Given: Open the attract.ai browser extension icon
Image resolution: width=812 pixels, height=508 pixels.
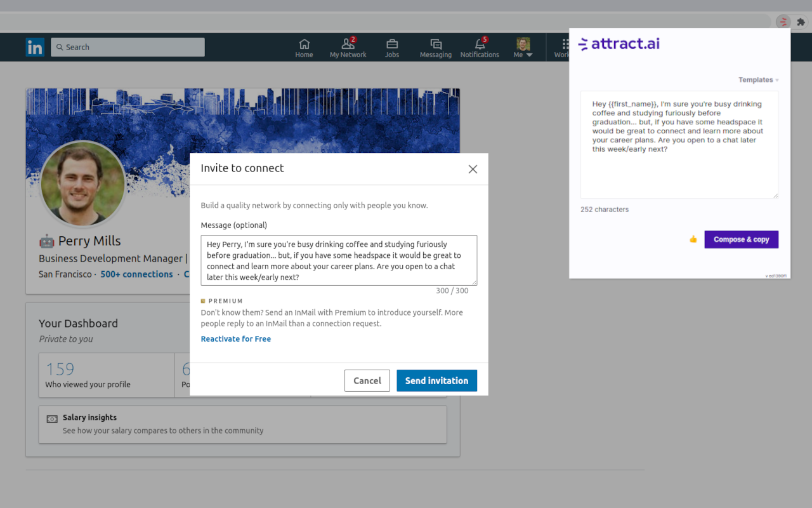Looking at the screenshot, I should point(782,21).
